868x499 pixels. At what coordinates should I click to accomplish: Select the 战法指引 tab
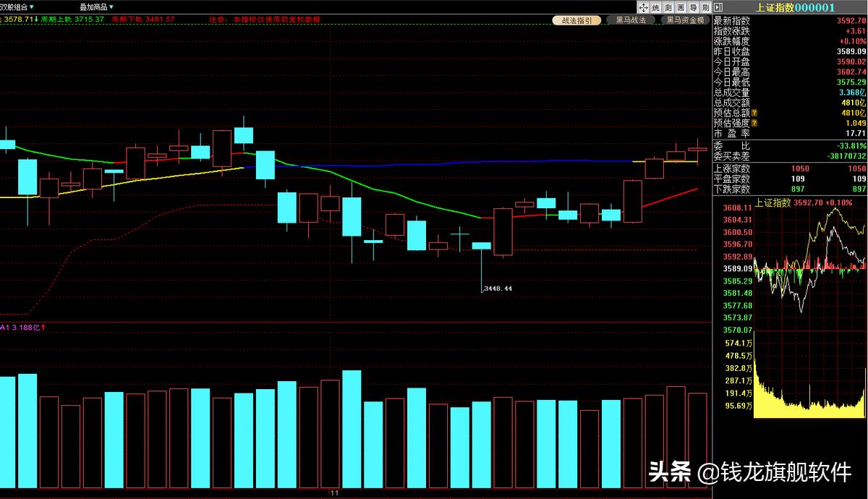point(576,20)
